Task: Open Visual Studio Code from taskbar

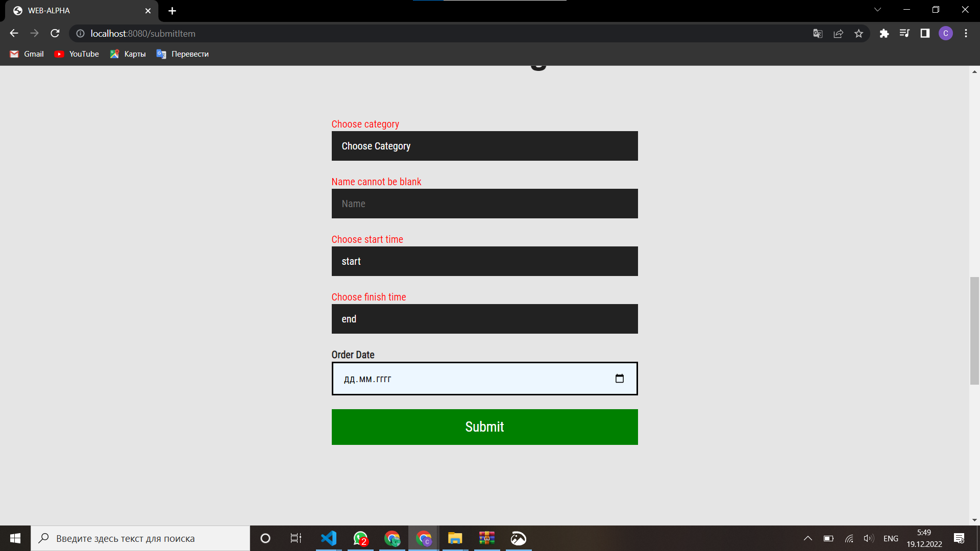Action: point(329,538)
